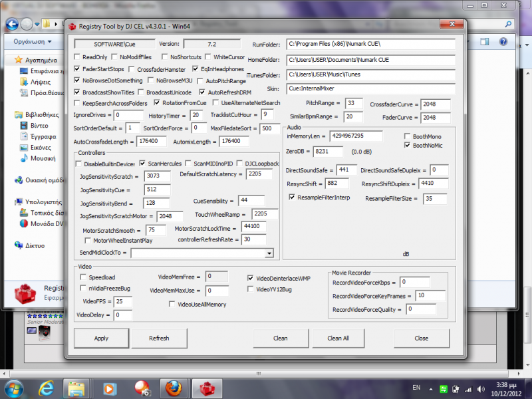The image size is (532, 399).
Task: Open the red-ball camera app on taskbar
Action: pyautogui.click(x=142, y=388)
